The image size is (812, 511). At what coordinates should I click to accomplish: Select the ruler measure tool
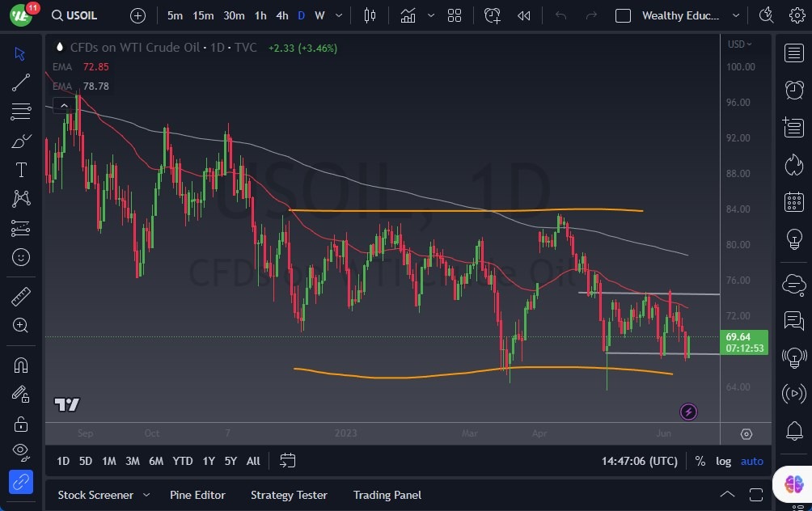point(21,297)
